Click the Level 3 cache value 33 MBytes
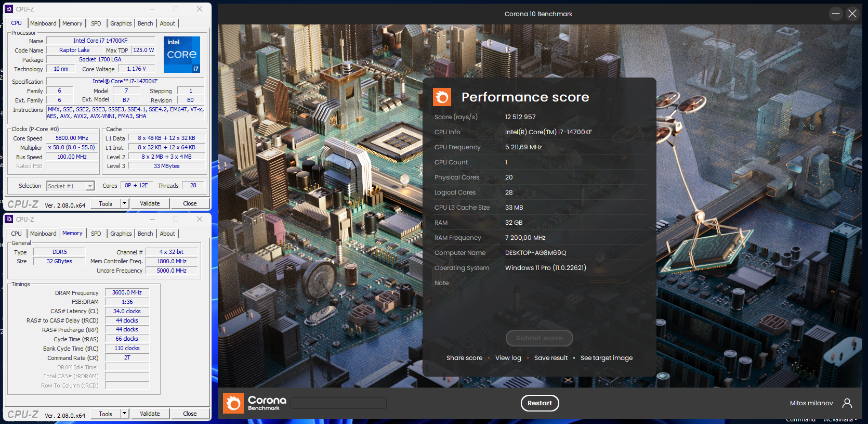 tap(167, 166)
